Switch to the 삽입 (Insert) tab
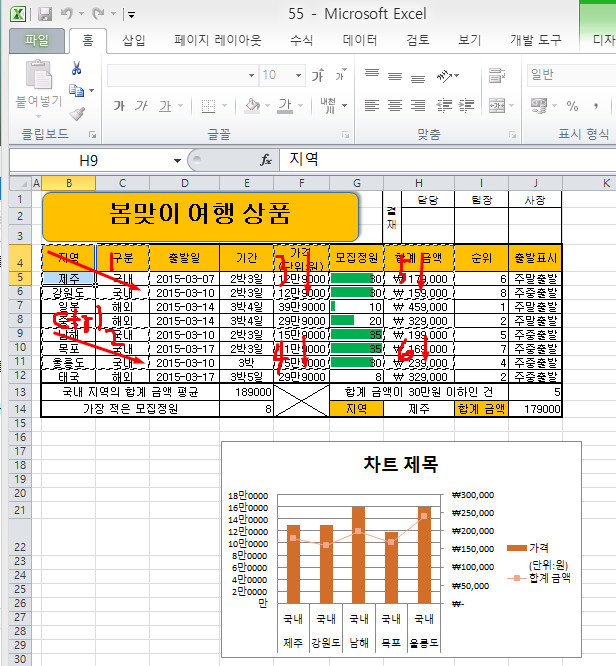 (x=134, y=40)
